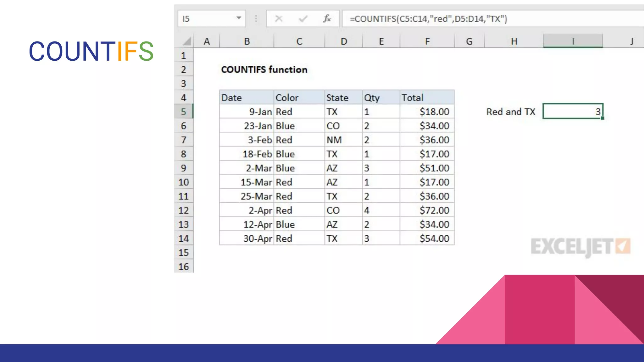Click the Select All corner triangle
The height and width of the screenshot is (362, 644).
pyautogui.click(x=187, y=41)
